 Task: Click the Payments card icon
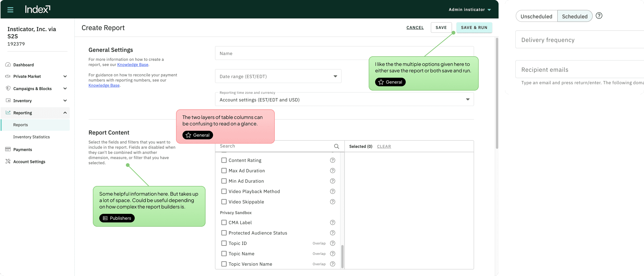[x=8, y=149]
